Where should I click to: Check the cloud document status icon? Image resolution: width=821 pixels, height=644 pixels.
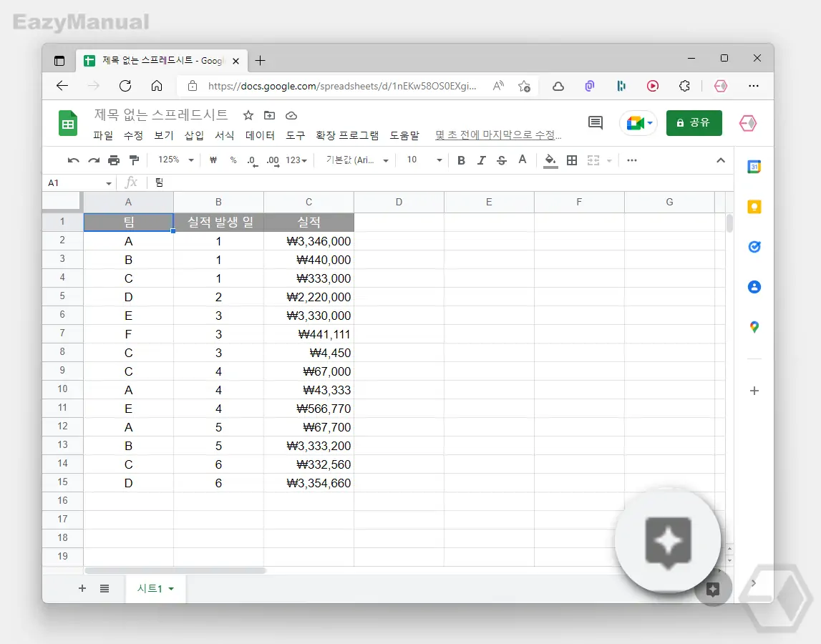[291, 115]
